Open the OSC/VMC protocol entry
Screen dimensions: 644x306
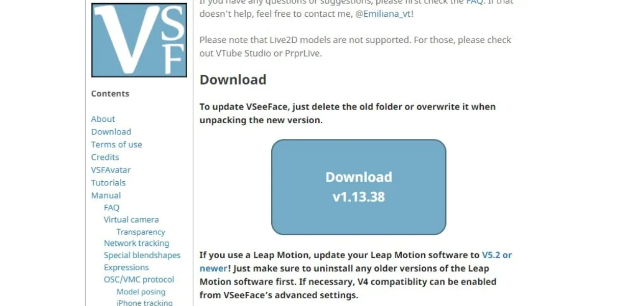pos(139,280)
